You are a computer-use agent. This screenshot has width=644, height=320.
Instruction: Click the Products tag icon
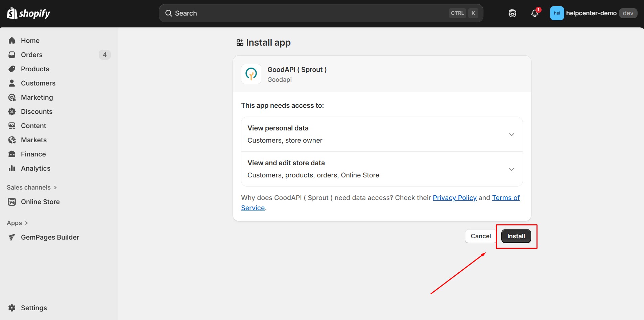pos(12,69)
